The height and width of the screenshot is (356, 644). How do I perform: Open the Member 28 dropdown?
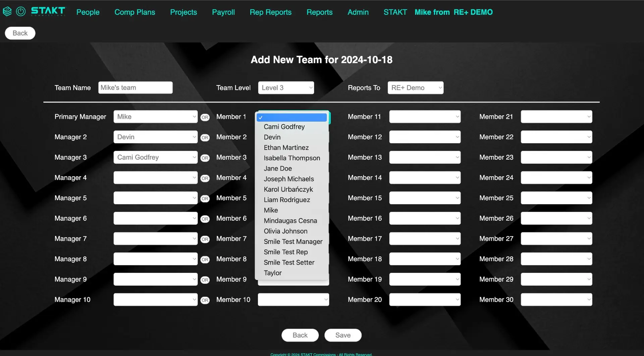point(556,259)
